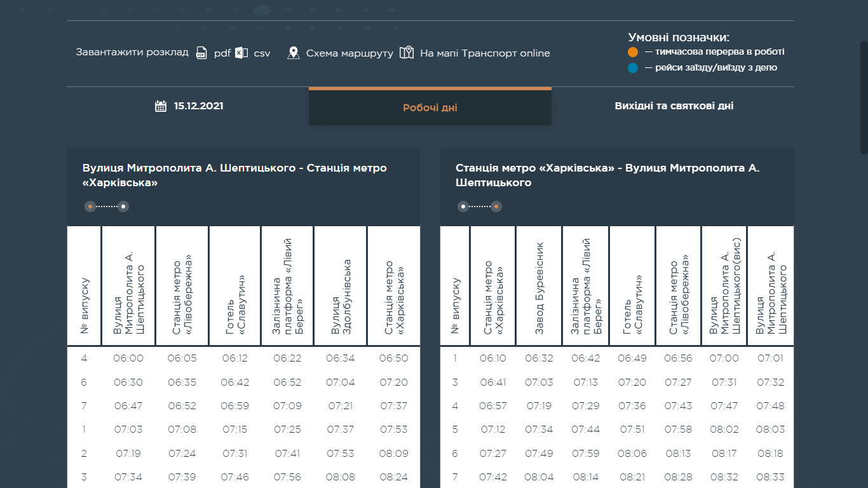The width and height of the screenshot is (868, 488).
Task: Click the pdf download text
Action: 222,53
